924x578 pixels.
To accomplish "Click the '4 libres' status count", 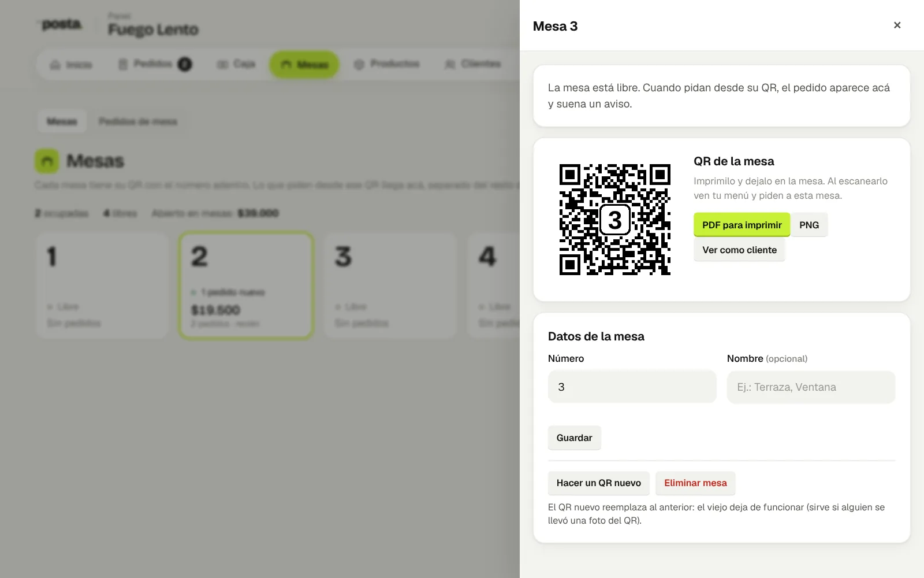I will coord(120,213).
